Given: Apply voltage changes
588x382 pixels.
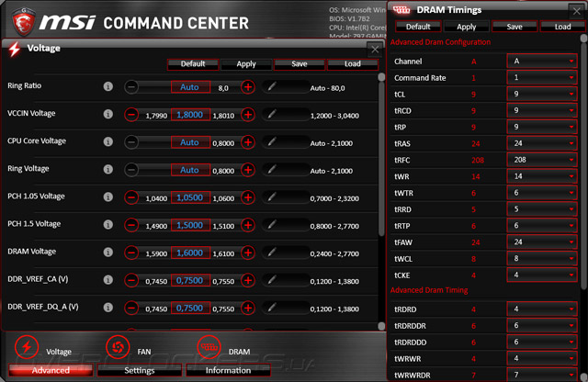Looking at the screenshot, I should 246,64.
